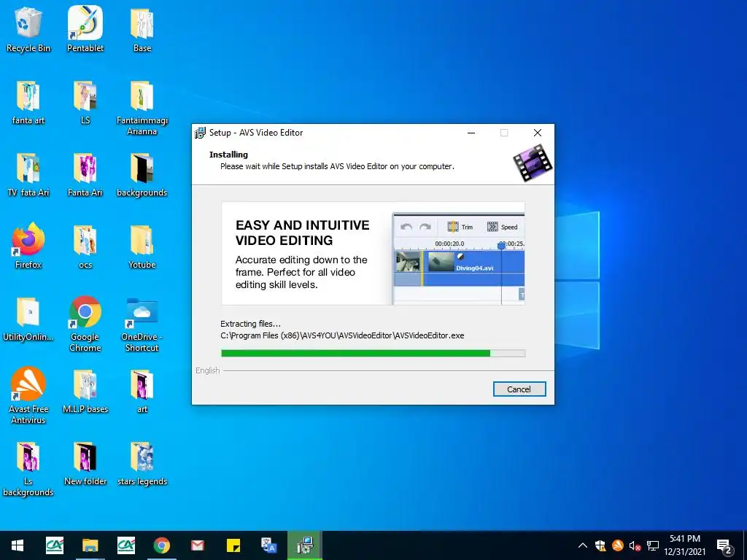
Task: Click the network tray icon
Action: point(653,545)
